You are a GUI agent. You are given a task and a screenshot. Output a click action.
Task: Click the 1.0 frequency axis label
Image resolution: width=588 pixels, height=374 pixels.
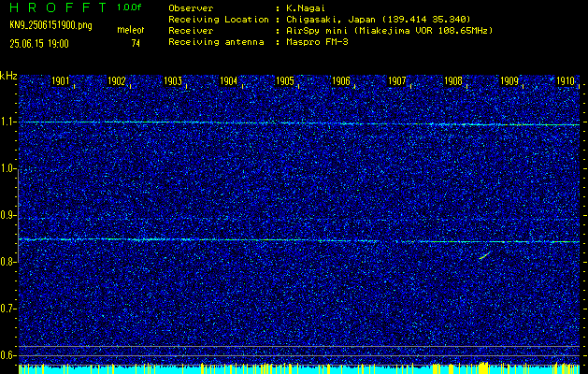(x=6, y=169)
